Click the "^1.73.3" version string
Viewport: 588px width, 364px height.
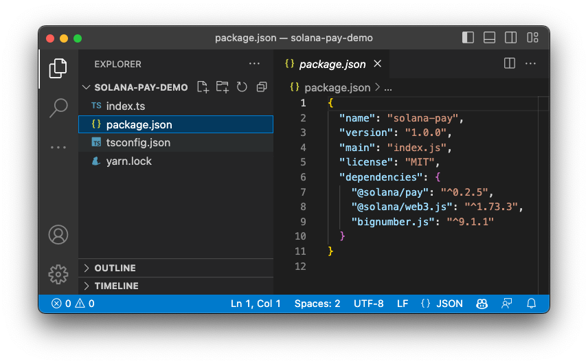coord(492,207)
